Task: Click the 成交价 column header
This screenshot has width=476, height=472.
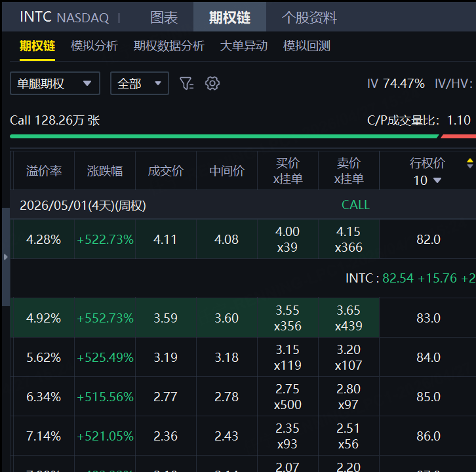Action: point(166,171)
